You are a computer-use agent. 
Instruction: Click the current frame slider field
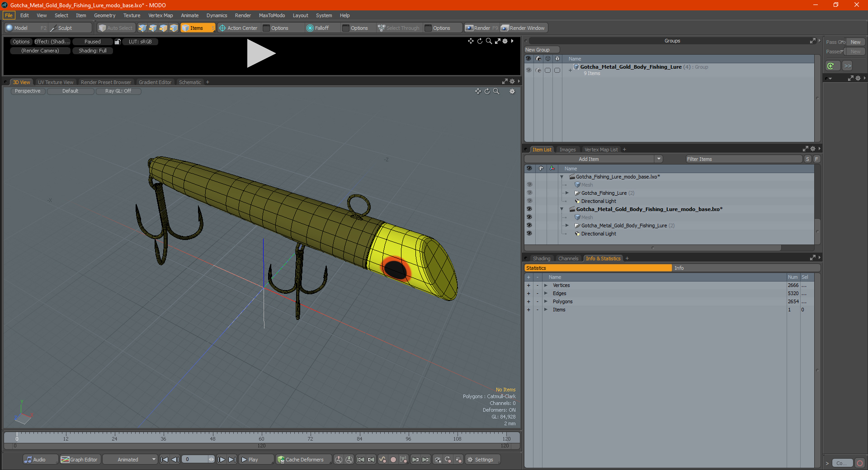pyautogui.click(x=198, y=460)
